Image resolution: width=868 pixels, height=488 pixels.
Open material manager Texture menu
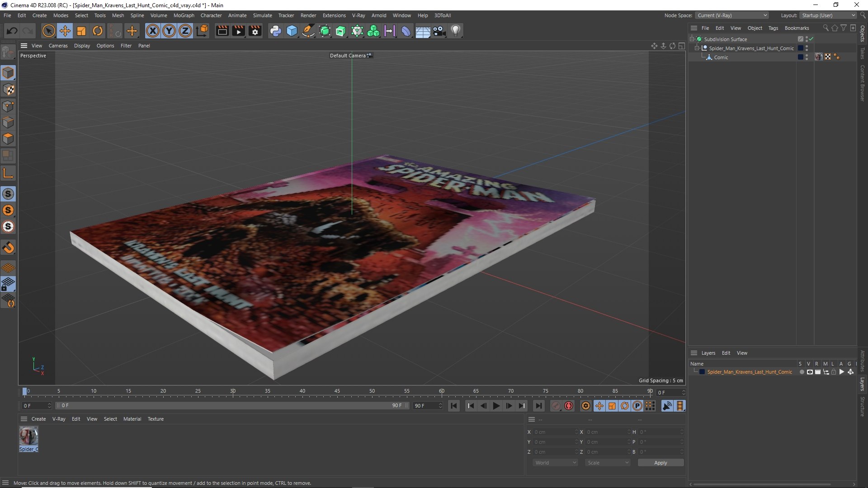coord(156,419)
